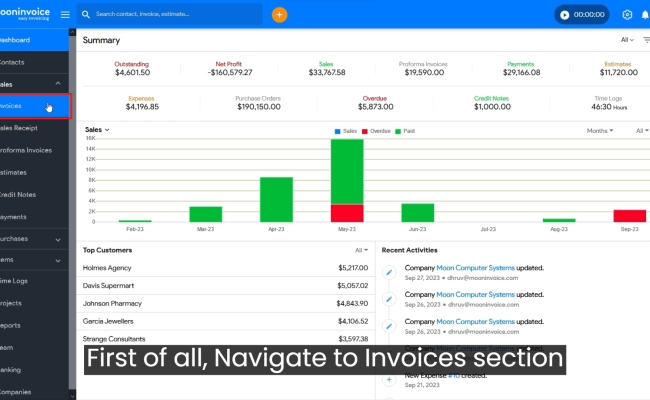Click the sidebar scroll up arrow
This screenshot has height=400, width=650.
(72, 32)
